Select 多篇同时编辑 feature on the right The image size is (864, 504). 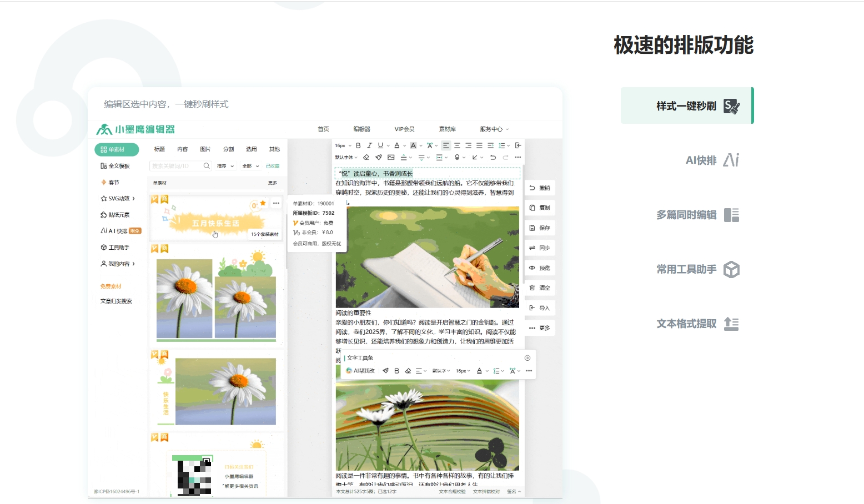click(698, 215)
